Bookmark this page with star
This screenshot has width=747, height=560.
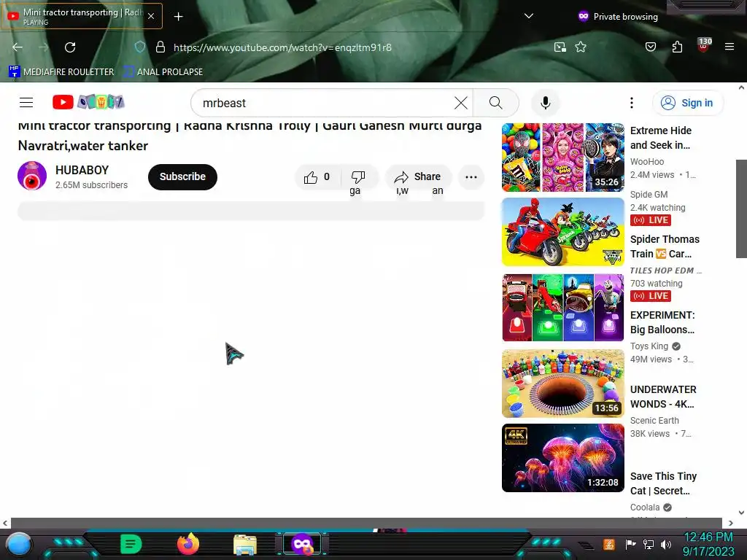point(580,47)
